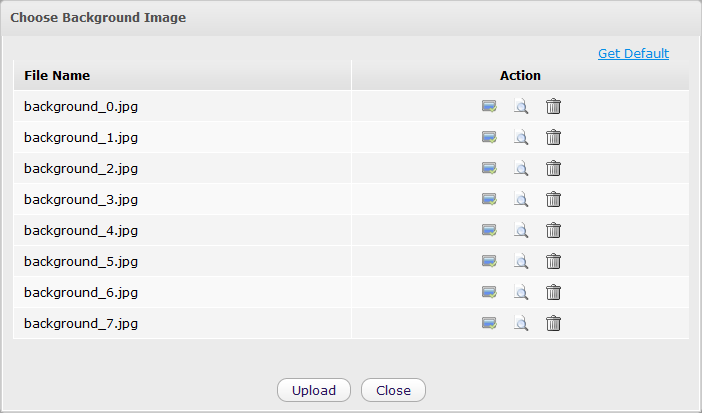Viewport: 702px width, 413px height.
Task: Set background_6.jpg as the background
Action: [489, 292]
